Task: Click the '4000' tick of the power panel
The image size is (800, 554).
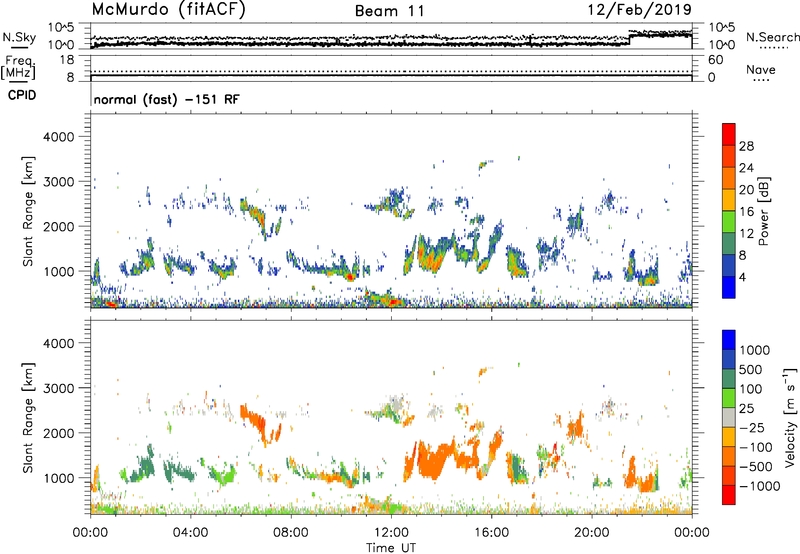Action: click(58, 137)
